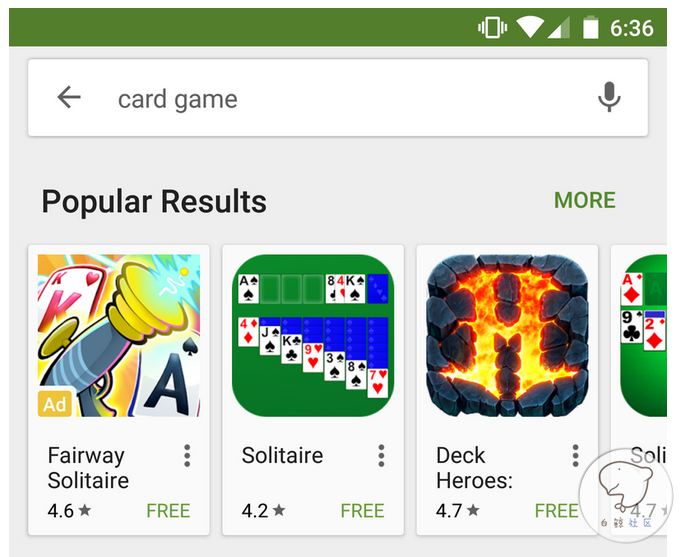Tap FREE price on Solitaire card
The image size is (686, 557).
[x=363, y=511]
